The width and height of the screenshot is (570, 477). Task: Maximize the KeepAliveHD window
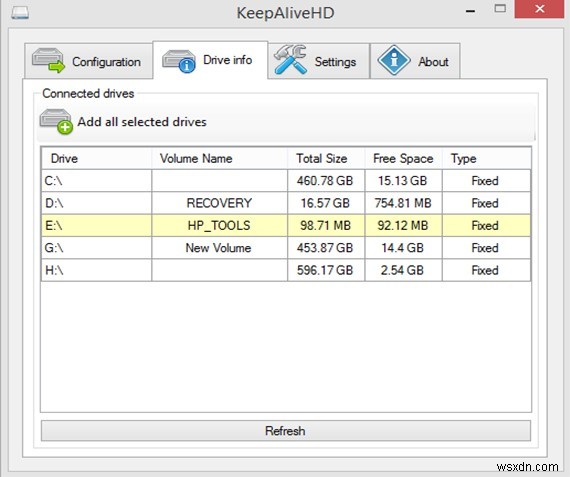500,9
